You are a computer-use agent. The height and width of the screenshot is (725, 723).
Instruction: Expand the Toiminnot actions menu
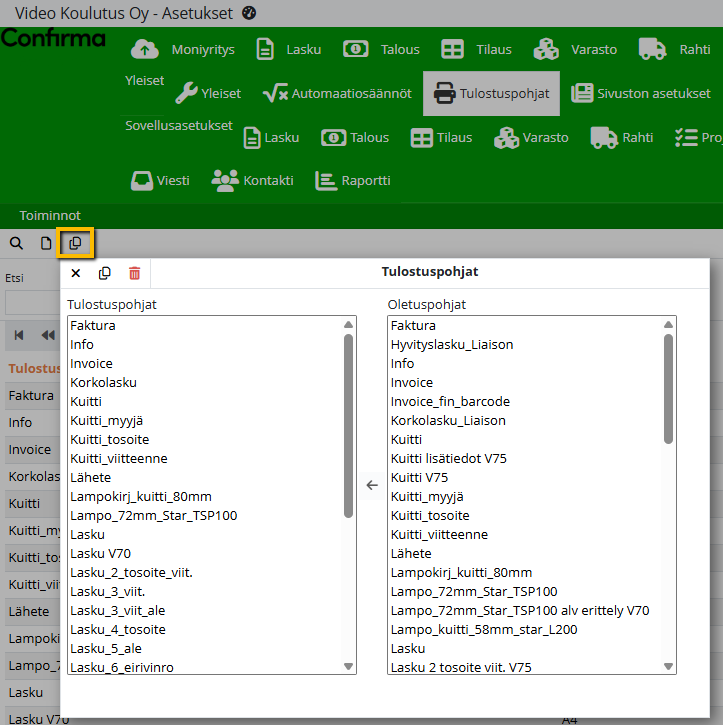50,215
